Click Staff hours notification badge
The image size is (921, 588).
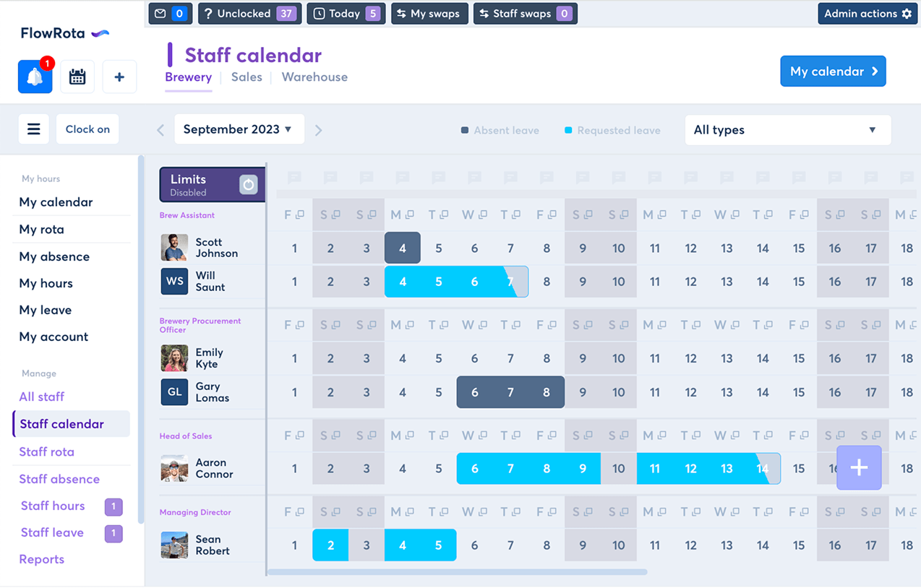coord(113,507)
